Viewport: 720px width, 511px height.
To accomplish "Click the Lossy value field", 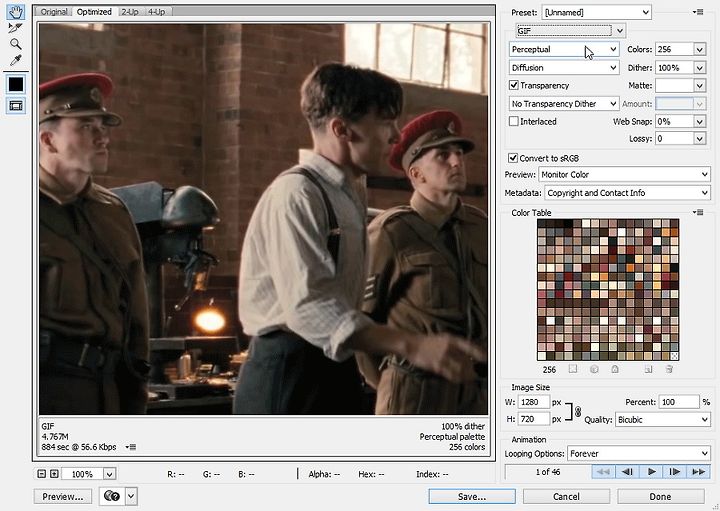I will pos(674,139).
